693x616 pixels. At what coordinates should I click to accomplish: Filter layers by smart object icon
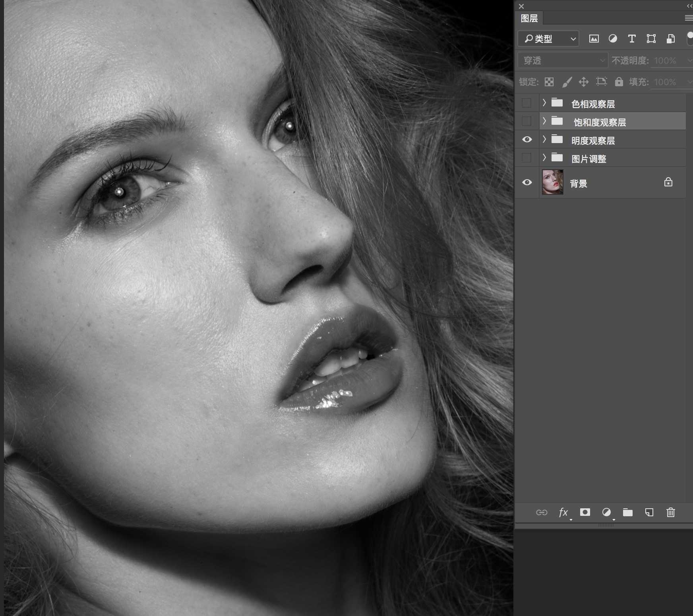(x=670, y=39)
